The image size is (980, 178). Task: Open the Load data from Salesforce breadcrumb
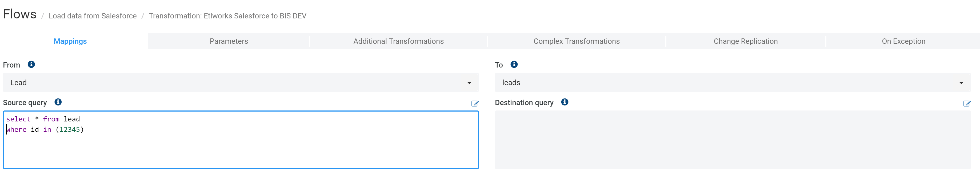tap(93, 16)
